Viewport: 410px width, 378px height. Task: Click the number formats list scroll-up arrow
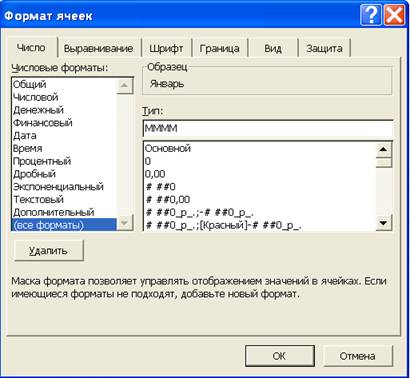pyautogui.click(x=125, y=86)
